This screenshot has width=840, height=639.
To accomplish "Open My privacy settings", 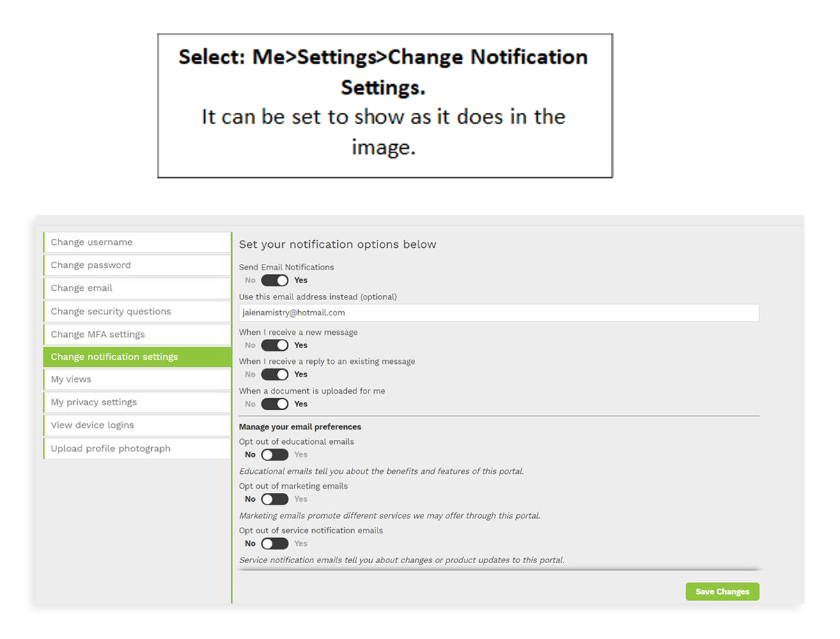I will 137,402.
